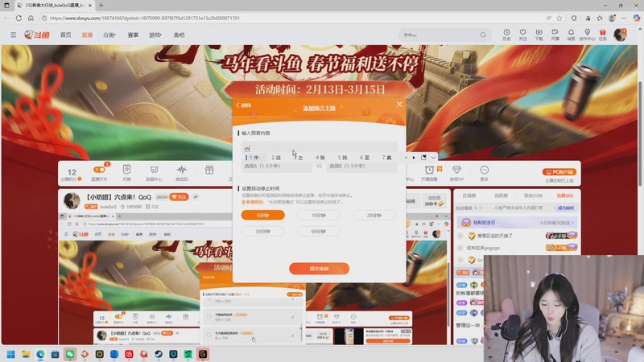Click 返回 back link in dialog
The image size is (644, 362).
pos(244,105)
